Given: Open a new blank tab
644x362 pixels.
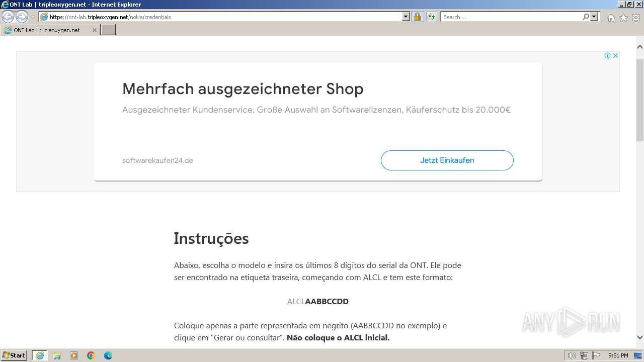Looking at the screenshot, I should pos(108,30).
